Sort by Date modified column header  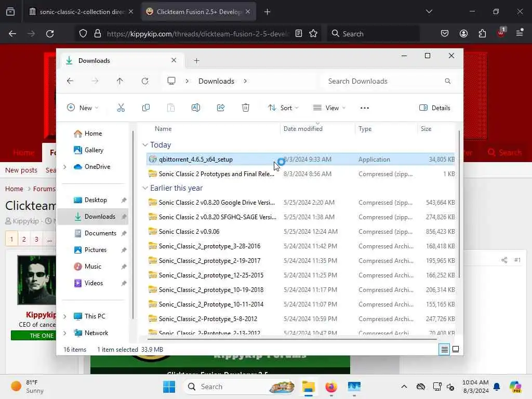pos(303,129)
